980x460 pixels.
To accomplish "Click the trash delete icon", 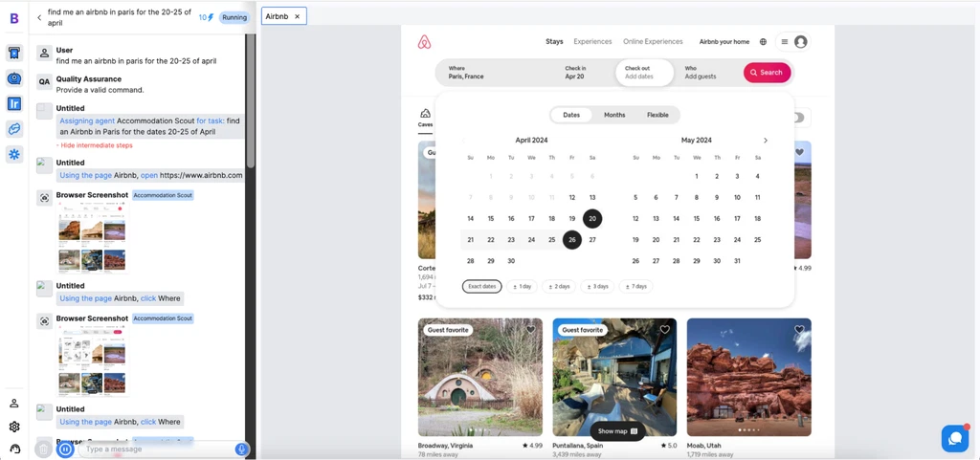I will pos(43,449).
